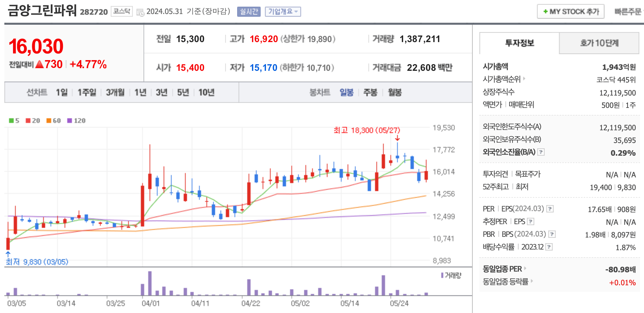The height and width of the screenshot is (313, 644).
Task: Select the 1주일 line chart
Action: (87, 93)
